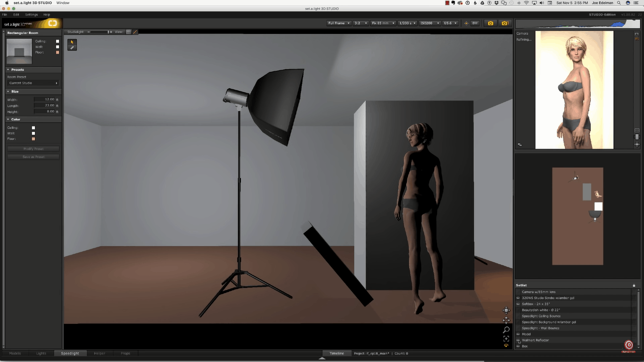Click the Modify Preset button
The width and height of the screenshot is (644, 362).
(x=33, y=149)
